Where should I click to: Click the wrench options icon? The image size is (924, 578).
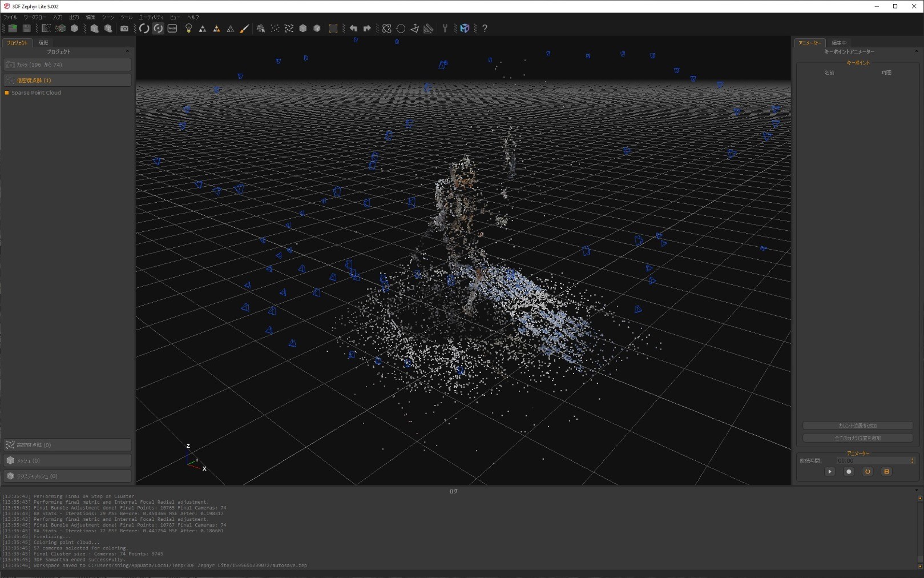(x=445, y=29)
